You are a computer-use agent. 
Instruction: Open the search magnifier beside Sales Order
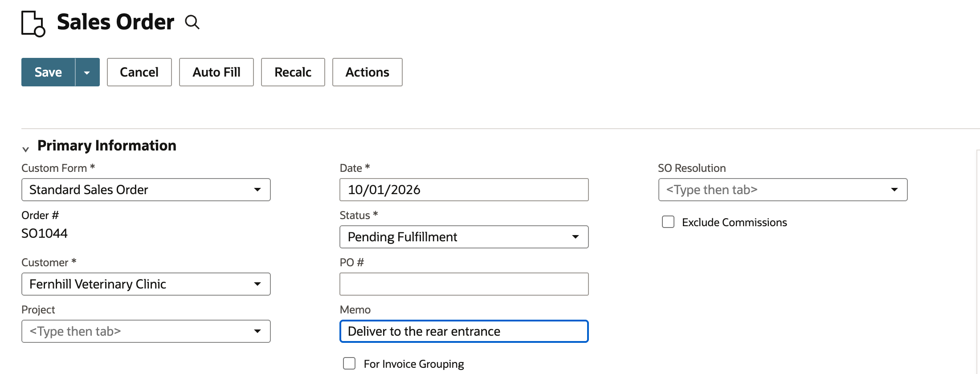(x=192, y=22)
